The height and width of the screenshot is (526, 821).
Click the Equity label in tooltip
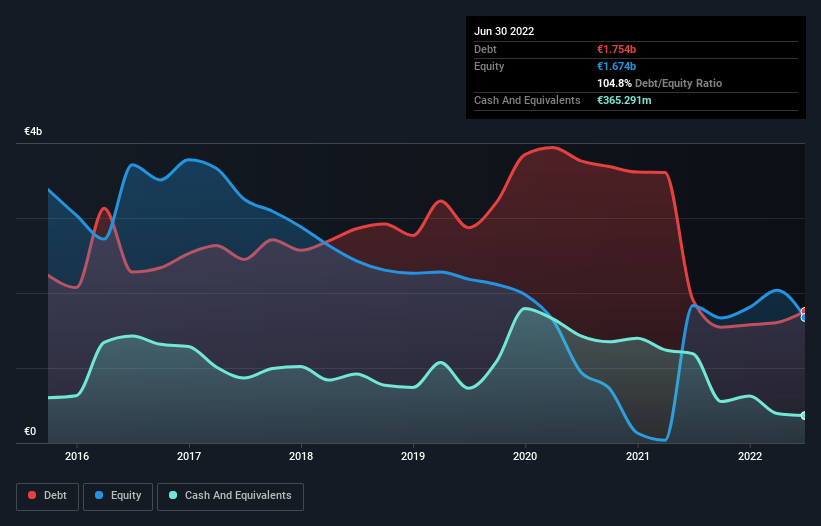[489, 66]
